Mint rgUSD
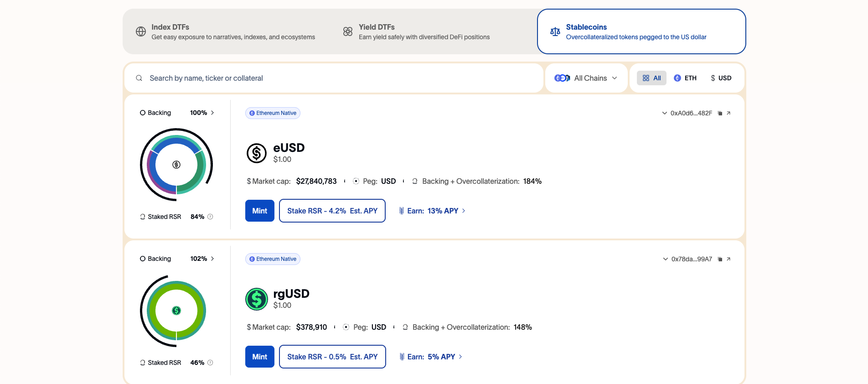The height and width of the screenshot is (384, 868). tap(260, 357)
